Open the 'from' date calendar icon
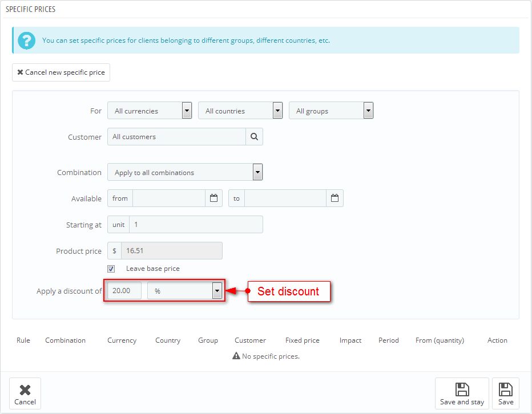Screen dimensions: 532x414 click(214, 198)
